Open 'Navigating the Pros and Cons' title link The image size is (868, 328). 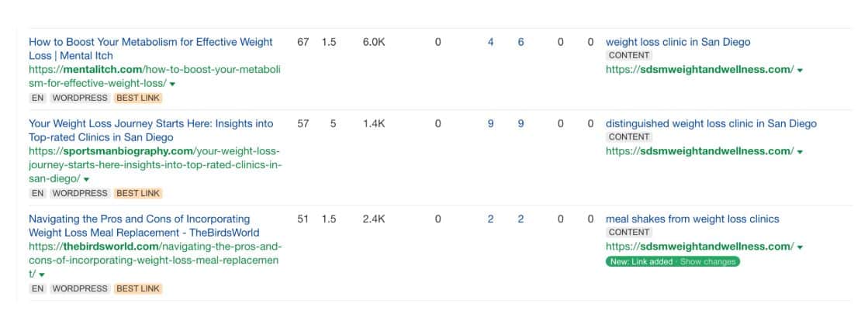144,226
